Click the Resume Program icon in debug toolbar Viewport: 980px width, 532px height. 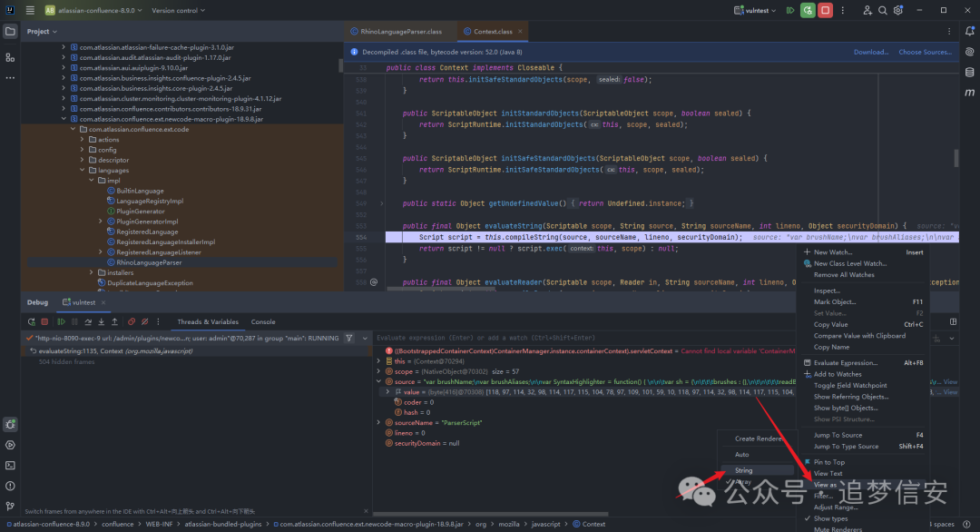coord(60,321)
